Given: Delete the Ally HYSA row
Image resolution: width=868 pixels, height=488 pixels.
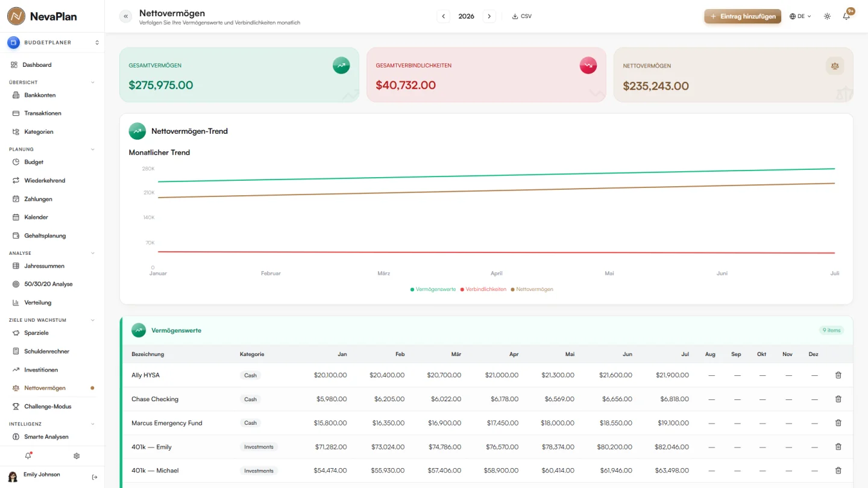Looking at the screenshot, I should pos(838,375).
